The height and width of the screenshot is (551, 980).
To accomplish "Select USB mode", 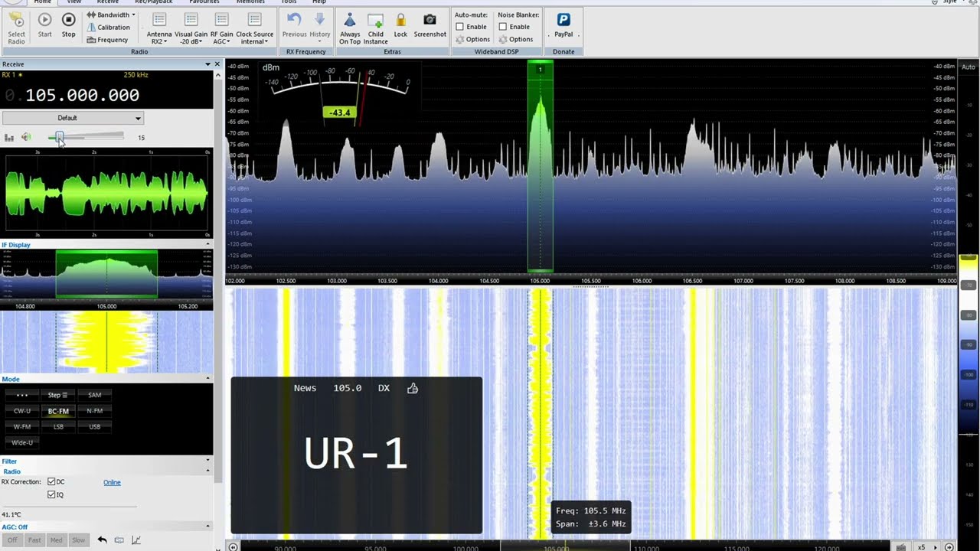I will click(x=94, y=426).
